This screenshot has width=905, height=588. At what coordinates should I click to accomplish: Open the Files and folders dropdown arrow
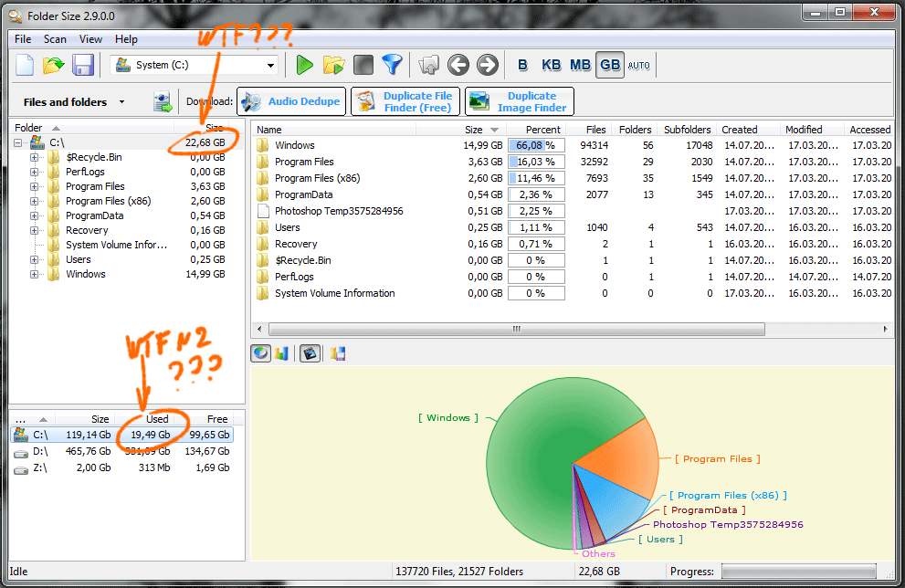pyautogui.click(x=121, y=102)
